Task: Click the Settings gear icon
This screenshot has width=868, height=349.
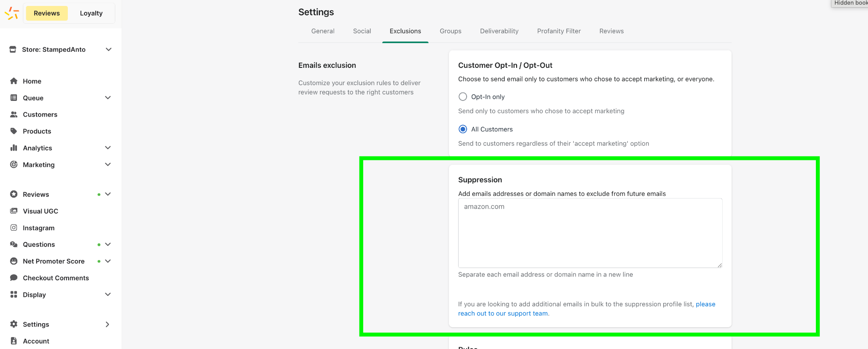Action: [14, 324]
